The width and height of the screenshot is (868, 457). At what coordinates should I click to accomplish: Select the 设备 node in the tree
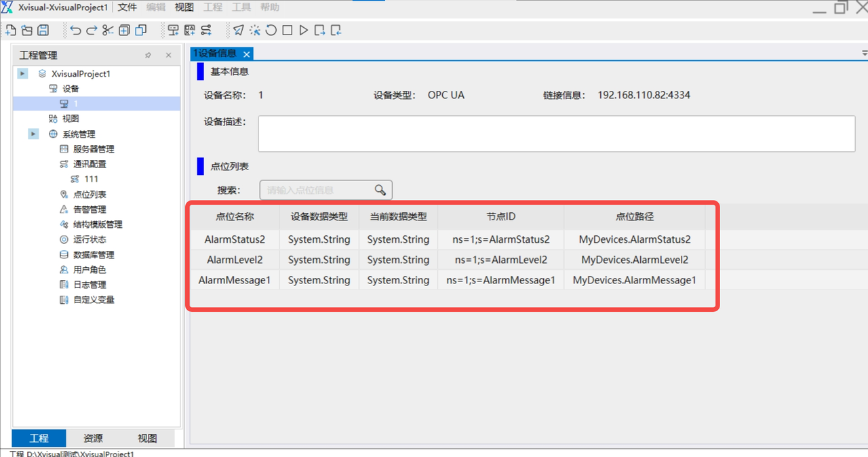click(x=71, y=89)
